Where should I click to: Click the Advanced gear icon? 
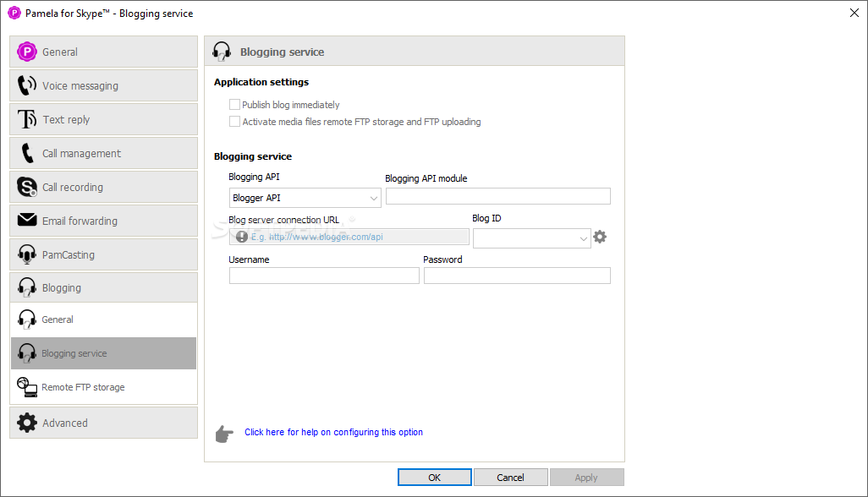26,423
